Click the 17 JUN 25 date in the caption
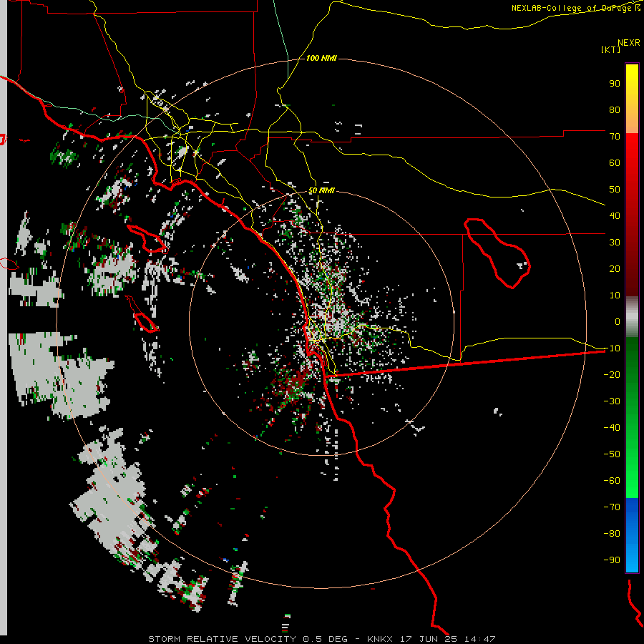644x644 pixels. click(x=429, y=639)
